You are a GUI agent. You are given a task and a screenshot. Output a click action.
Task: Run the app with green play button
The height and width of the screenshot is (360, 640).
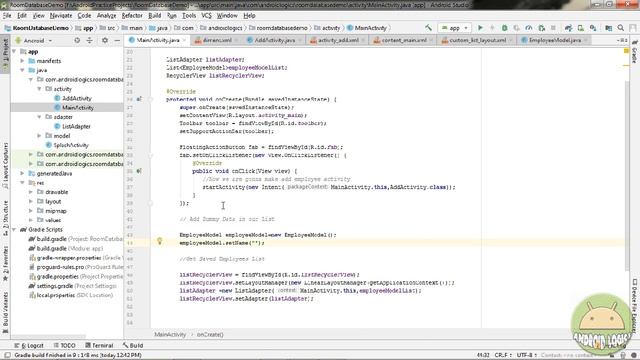[x=480, y=28]
